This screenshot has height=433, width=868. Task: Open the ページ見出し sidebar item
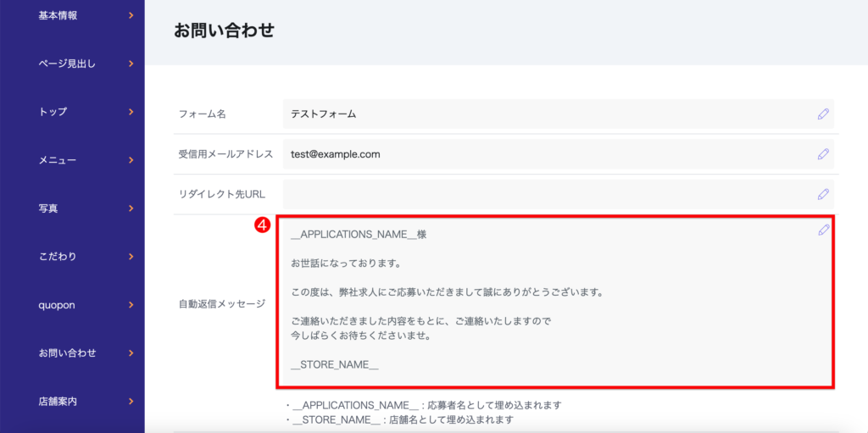pos(68,64)
